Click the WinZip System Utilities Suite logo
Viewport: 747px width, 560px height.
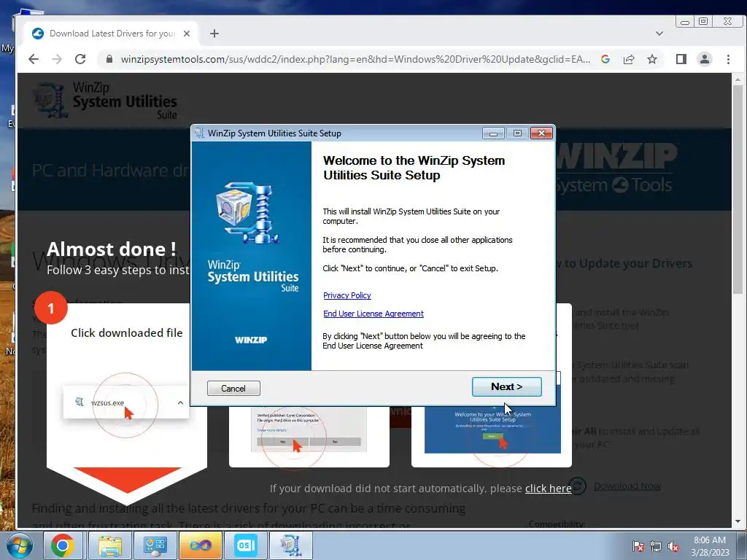[x=106, y=100]
